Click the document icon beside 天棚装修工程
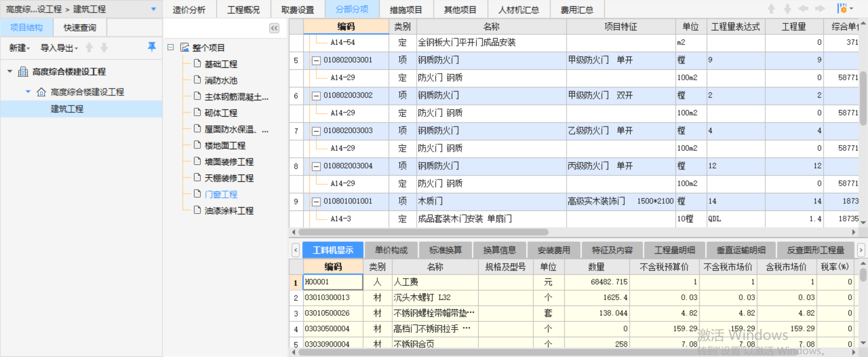This screenshot has width=868, height=357. (197, 177)
